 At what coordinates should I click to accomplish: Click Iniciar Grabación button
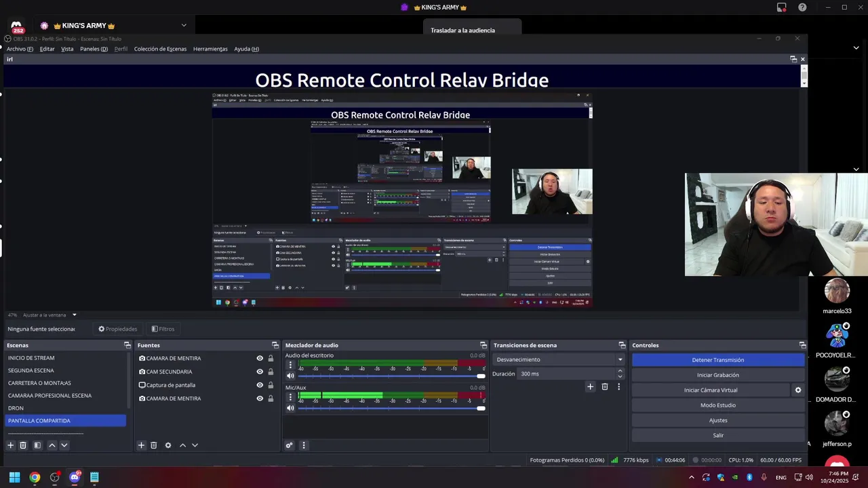[x=718, y=375]
